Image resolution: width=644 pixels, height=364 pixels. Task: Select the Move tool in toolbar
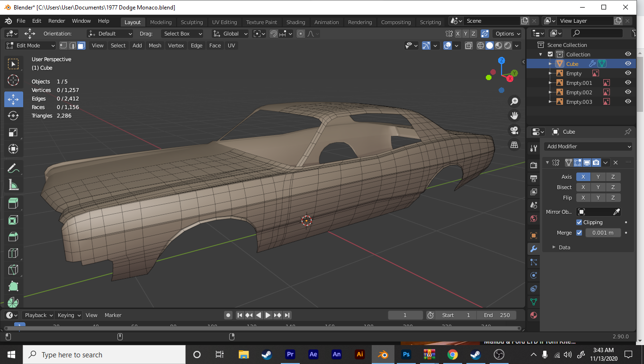[x=13, y=99]
